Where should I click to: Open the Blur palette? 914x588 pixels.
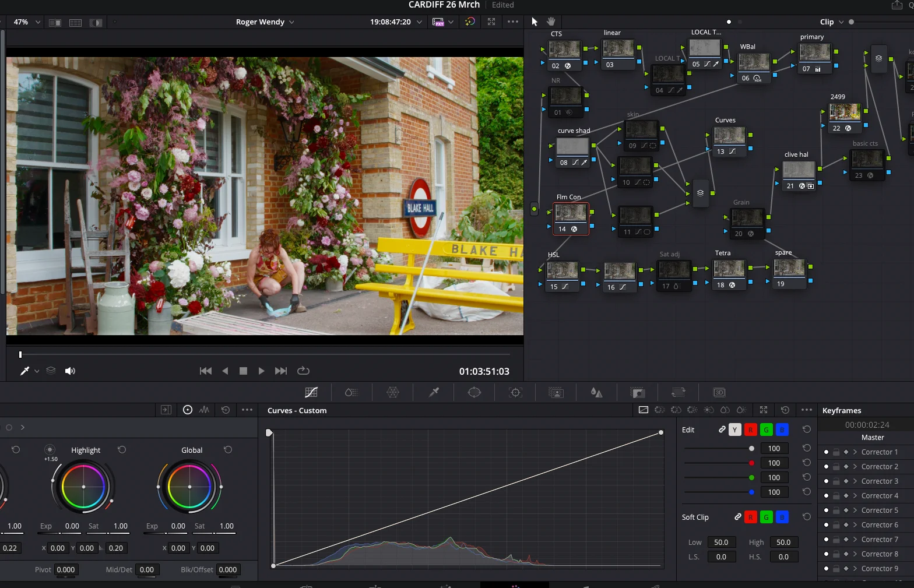(x=596, y=392)
